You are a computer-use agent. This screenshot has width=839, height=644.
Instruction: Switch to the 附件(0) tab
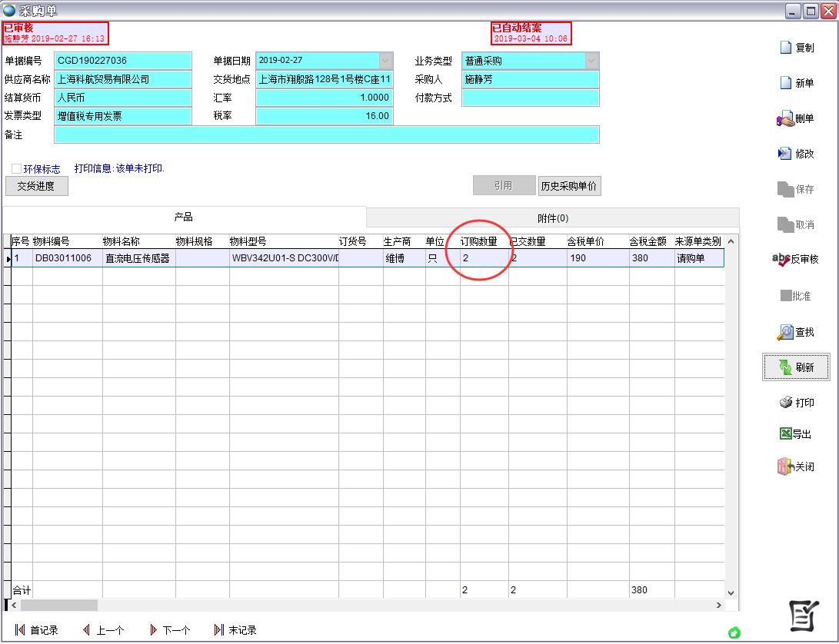click(x=552, y=218)
